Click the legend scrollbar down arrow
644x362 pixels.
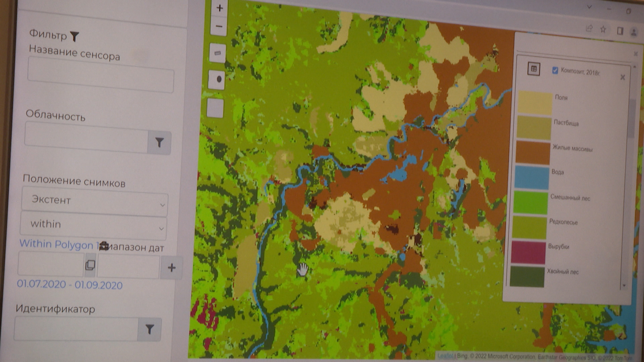[x=624, y=286]
